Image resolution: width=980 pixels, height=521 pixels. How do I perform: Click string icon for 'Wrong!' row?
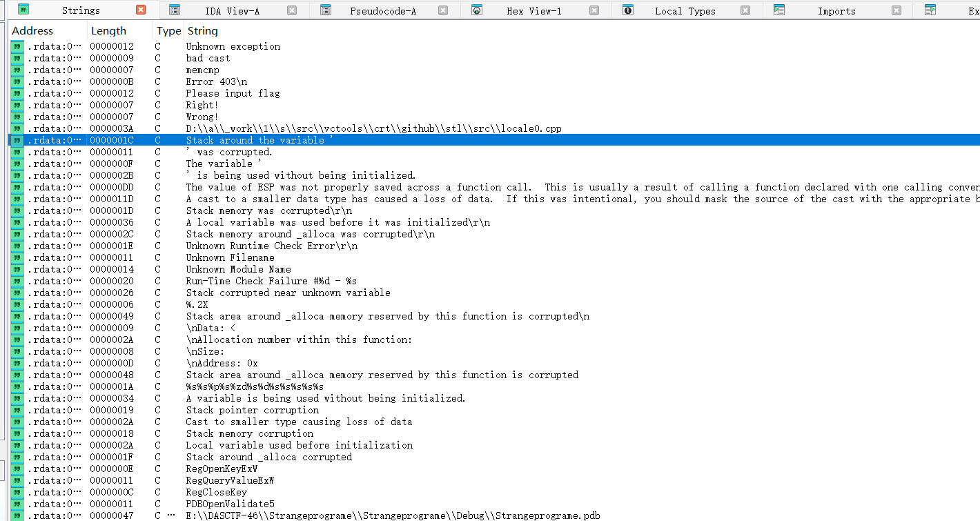point(17,117)
